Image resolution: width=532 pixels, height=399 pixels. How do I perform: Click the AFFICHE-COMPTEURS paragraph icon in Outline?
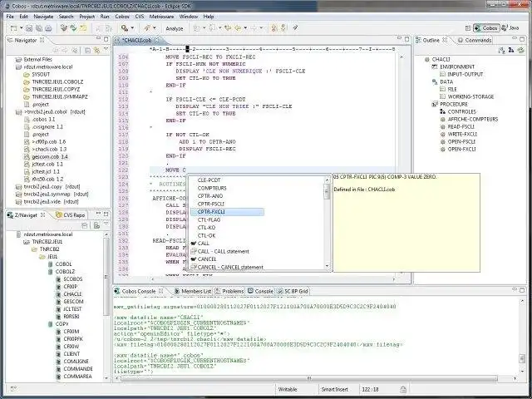pos(443,120)
